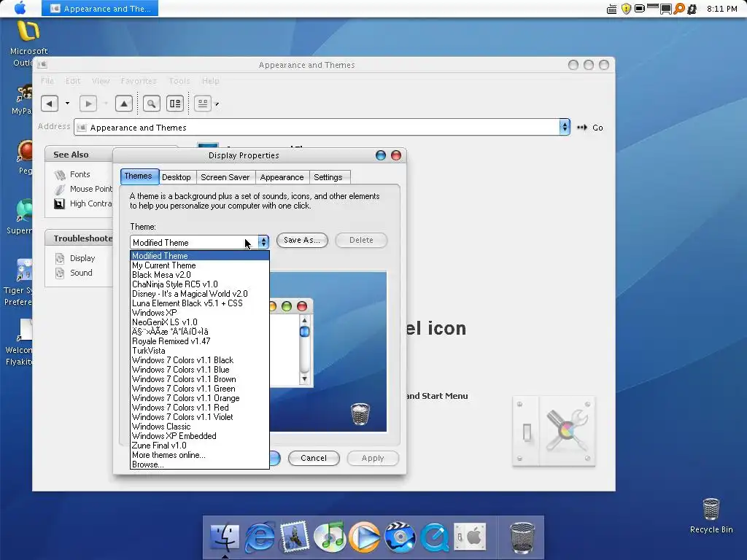Open the movie clapperboard dock icon

coord(399,537)
